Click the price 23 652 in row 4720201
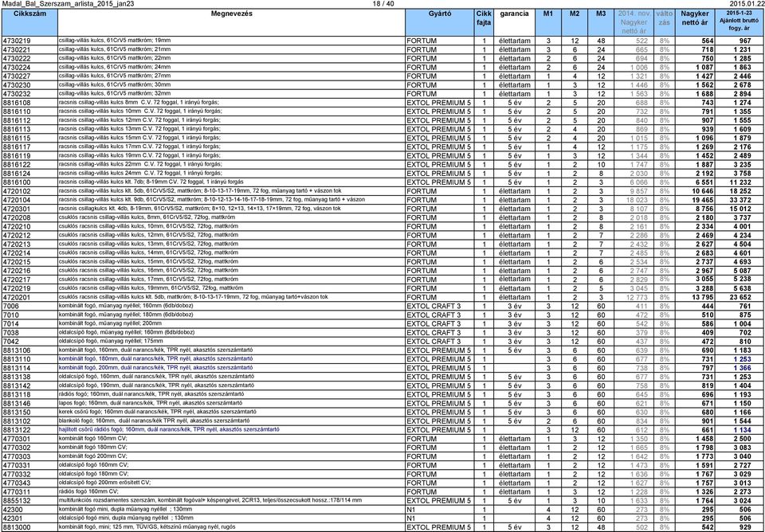This screenshot has height=532, width=765. (x=740, y=297)
